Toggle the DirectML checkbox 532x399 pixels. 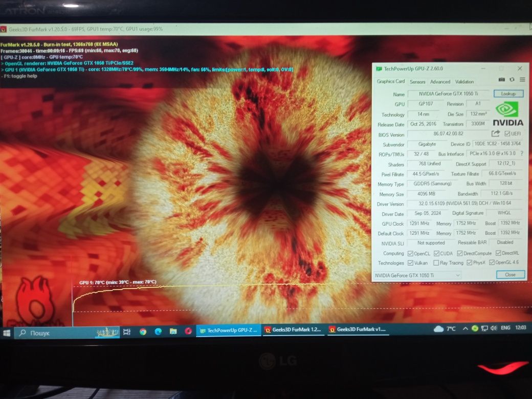click(x=498, y=253)
